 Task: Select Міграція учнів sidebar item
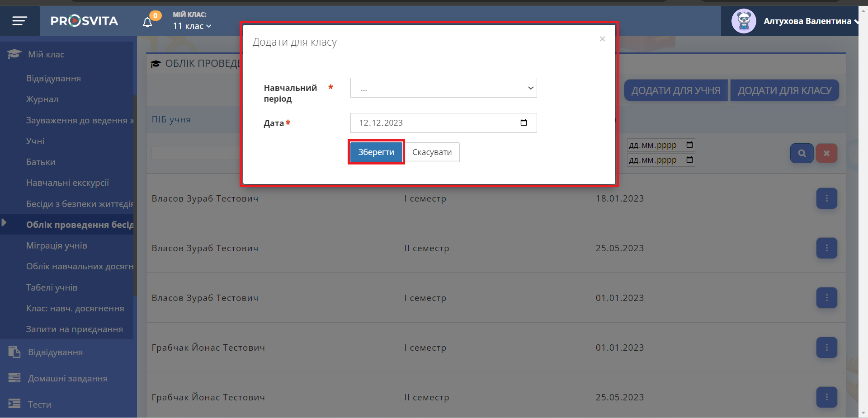pos(57,246)
